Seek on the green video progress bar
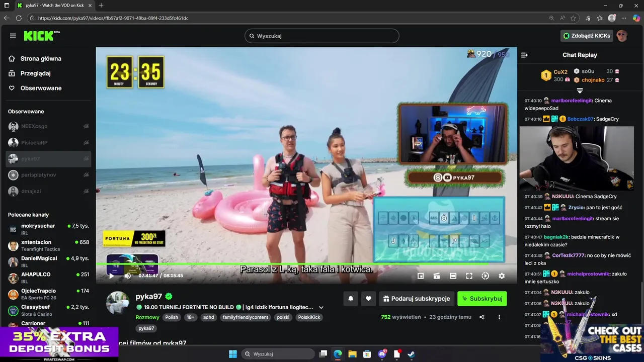Viewport: 644px width, 362px height. 306,263
